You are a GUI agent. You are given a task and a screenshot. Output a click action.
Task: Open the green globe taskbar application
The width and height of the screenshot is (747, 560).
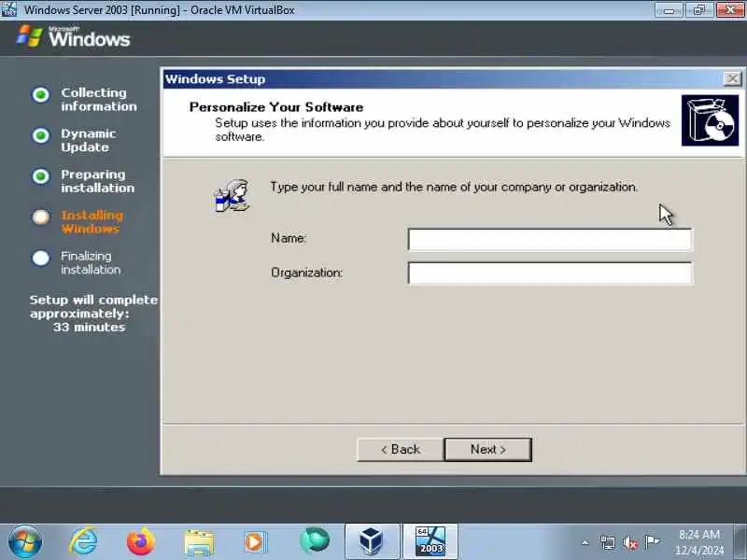(x=315, y=540)
